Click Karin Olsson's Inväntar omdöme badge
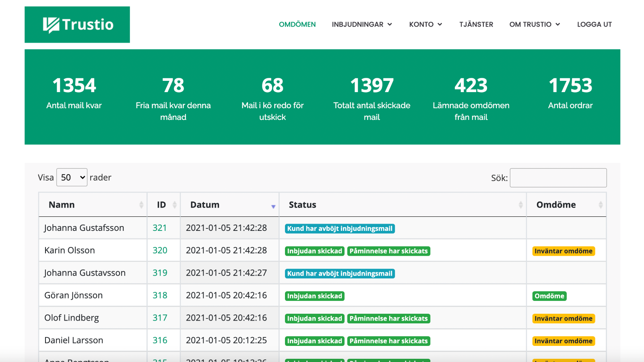The width and height of the screenshot is (644, 362). [563, 251]
